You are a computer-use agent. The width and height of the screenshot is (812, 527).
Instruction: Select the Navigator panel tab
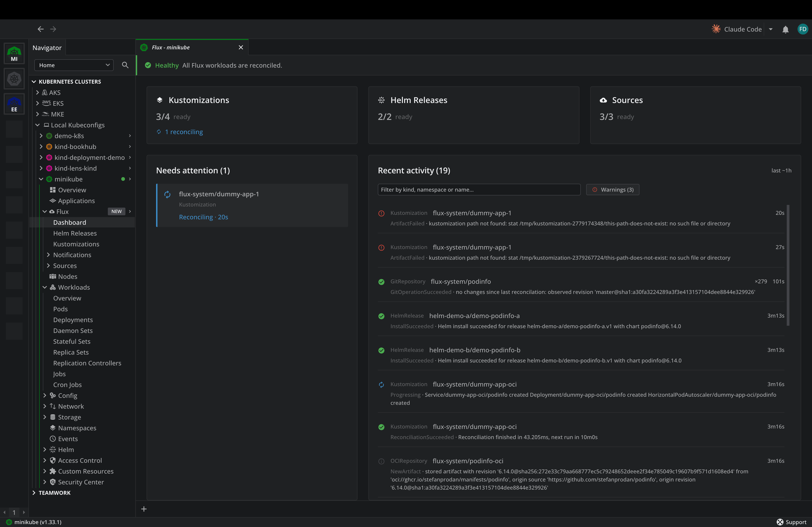(x=47, y=48)
